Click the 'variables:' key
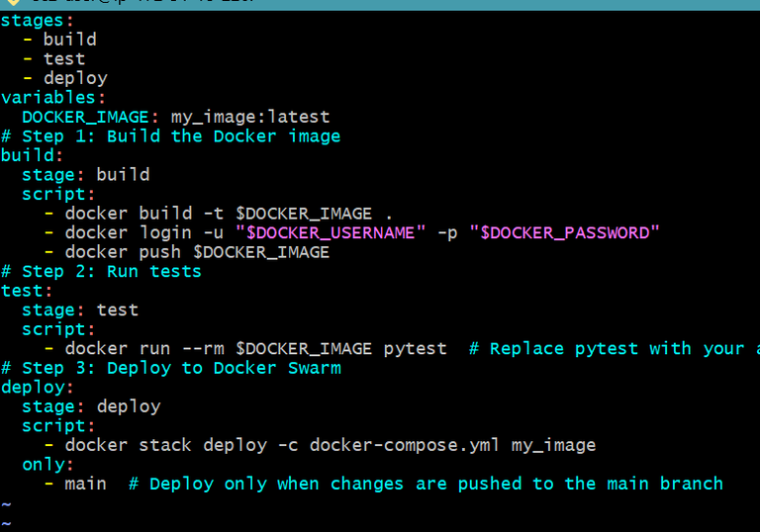The width and height of the screenshot is (760, 532). pos(52,97)
